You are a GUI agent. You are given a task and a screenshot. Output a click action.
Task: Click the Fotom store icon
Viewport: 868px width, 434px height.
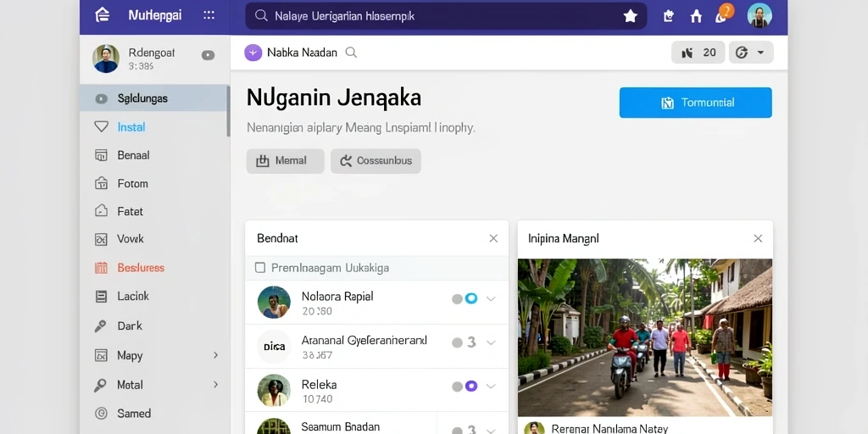(x=101, y=183)
